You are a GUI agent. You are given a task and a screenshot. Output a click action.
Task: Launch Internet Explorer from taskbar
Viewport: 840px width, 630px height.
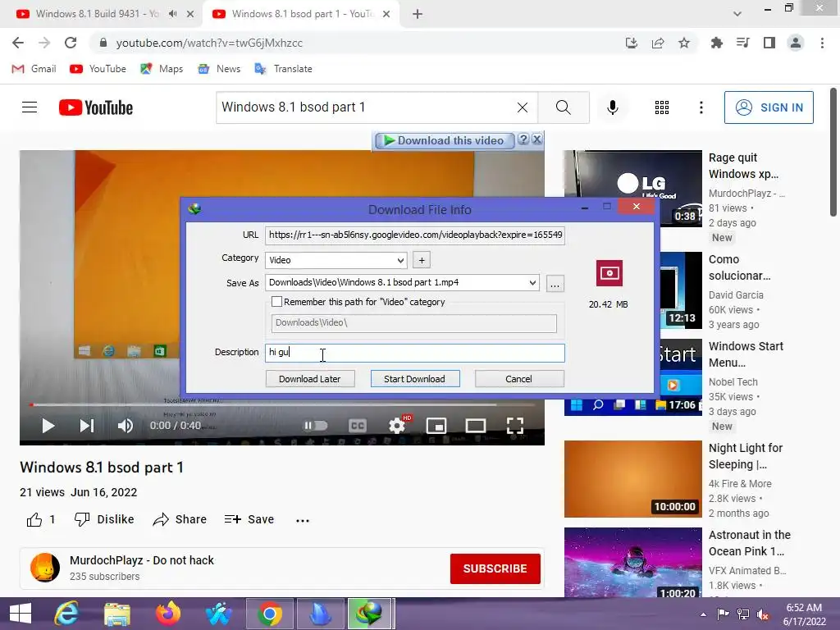coord(67,614)
